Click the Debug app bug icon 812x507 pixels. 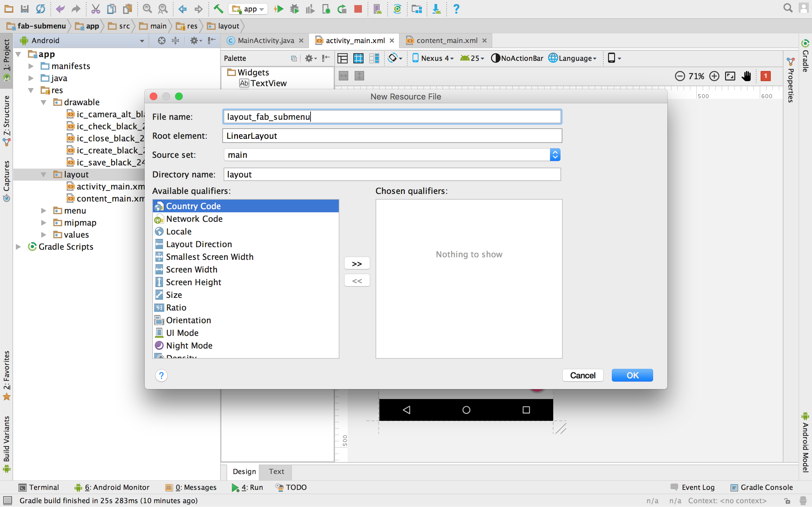click(294, 9)
